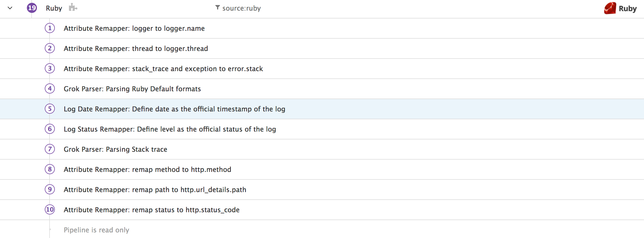Open the Attribute Remapper: logger to logger.name processor
Viewport: 644px width, 238px height.
click(134, 28)
